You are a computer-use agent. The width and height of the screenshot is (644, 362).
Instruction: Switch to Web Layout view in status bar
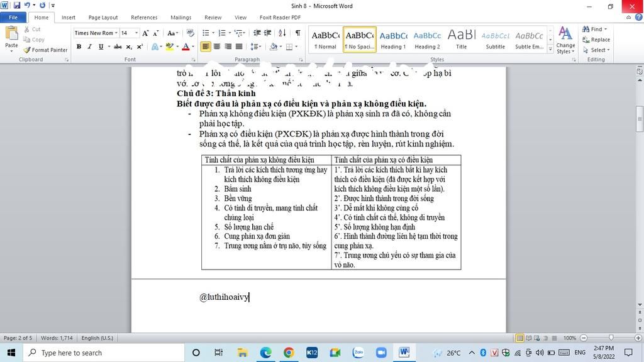pos(537,337)
